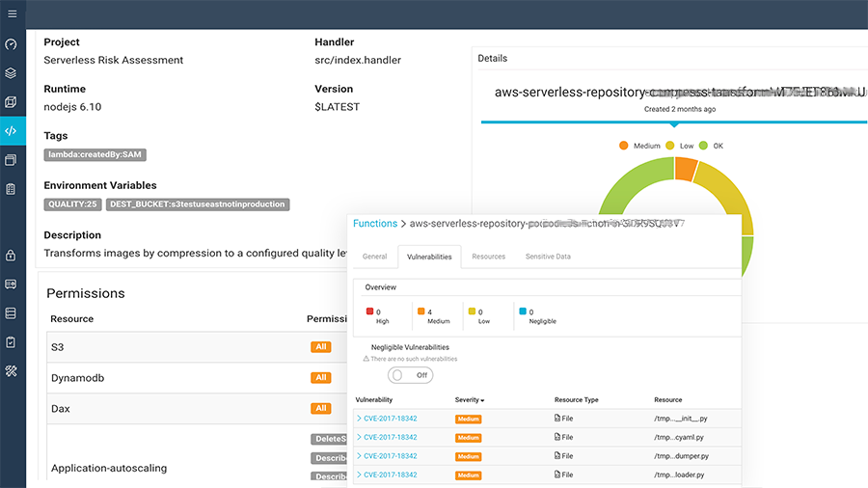The width and height of the screenshot is (868, 488).
Task: Click the monitor card icon below the padlock
Action: [11, 285]
